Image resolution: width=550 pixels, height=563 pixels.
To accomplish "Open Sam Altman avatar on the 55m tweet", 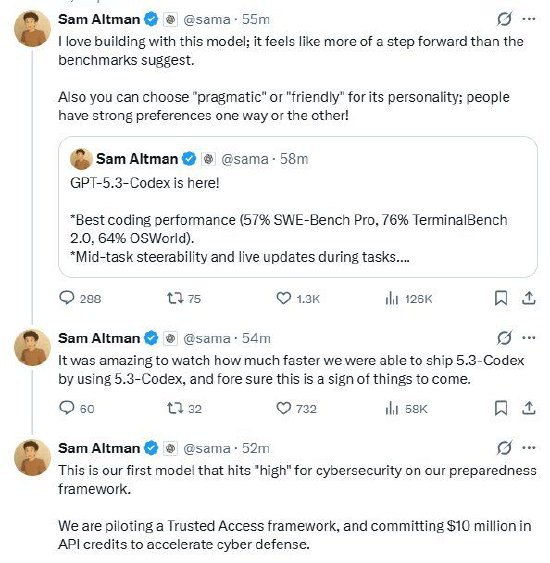I will [32, 29].
